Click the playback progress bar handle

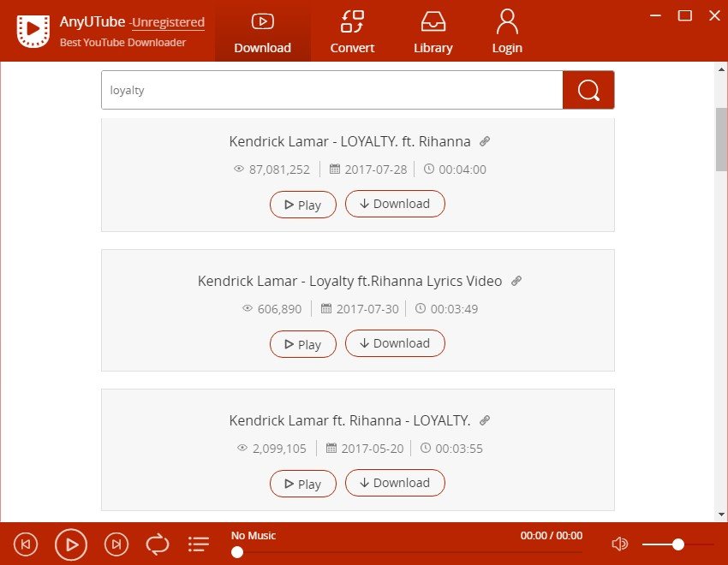coord(237,552)
